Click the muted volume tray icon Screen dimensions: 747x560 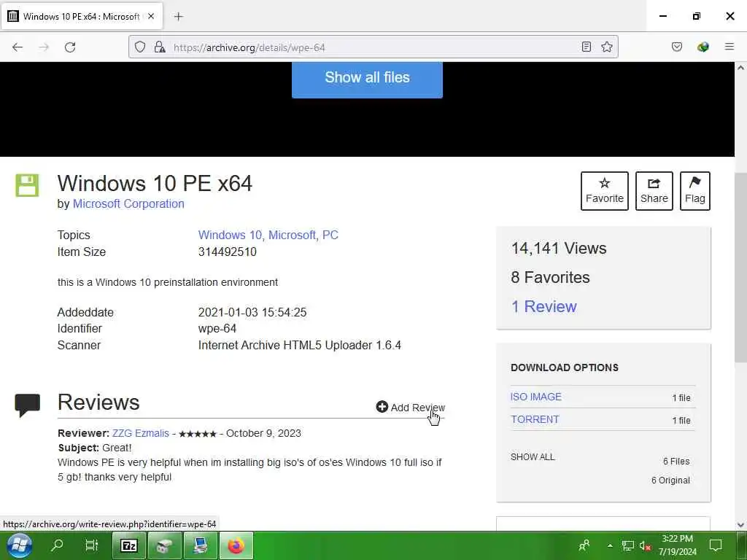point(645,545)
